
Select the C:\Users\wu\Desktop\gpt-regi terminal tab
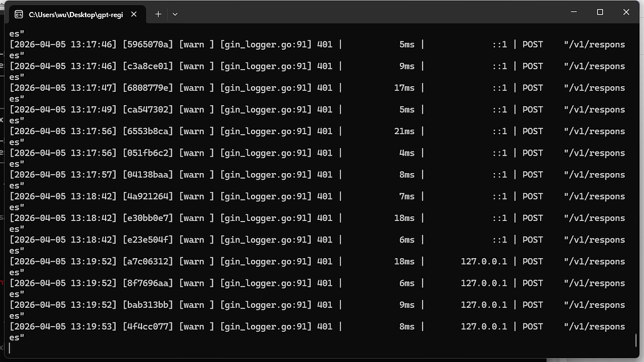tap(77, 14)
